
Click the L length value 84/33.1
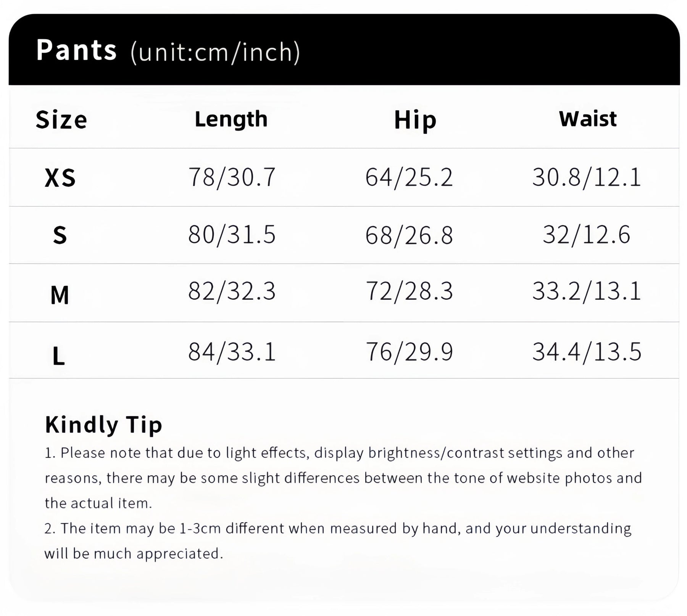(232, 352)
